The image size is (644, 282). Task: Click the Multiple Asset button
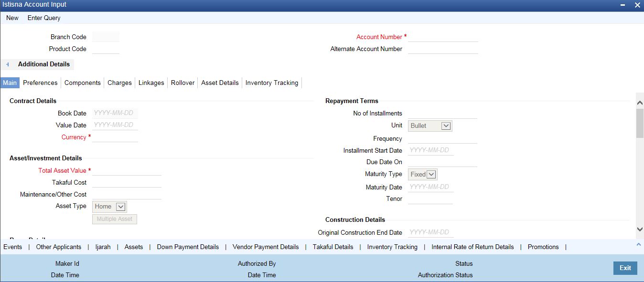click(115, 219)
